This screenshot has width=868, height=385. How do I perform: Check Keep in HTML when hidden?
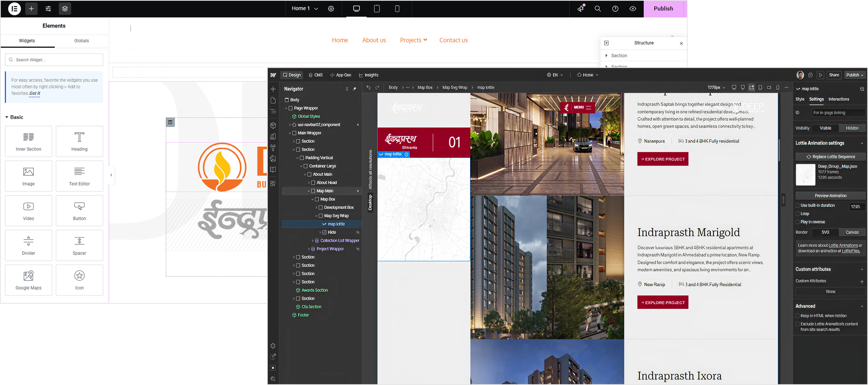[x=797, y=316]
